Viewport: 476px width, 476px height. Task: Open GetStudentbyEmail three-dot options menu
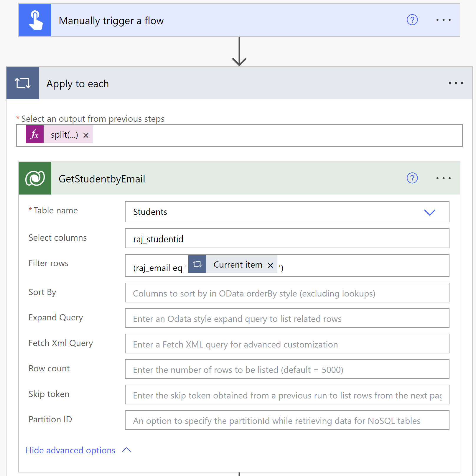[443, 178]
